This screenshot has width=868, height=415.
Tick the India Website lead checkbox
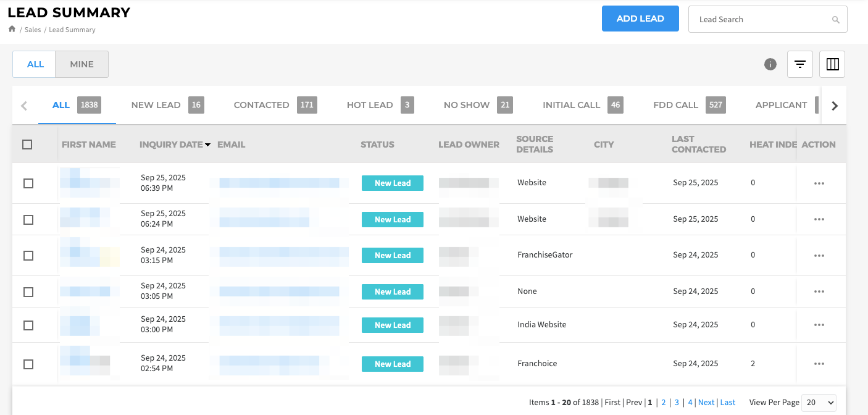pyautogui.click(x=28, y=325)
